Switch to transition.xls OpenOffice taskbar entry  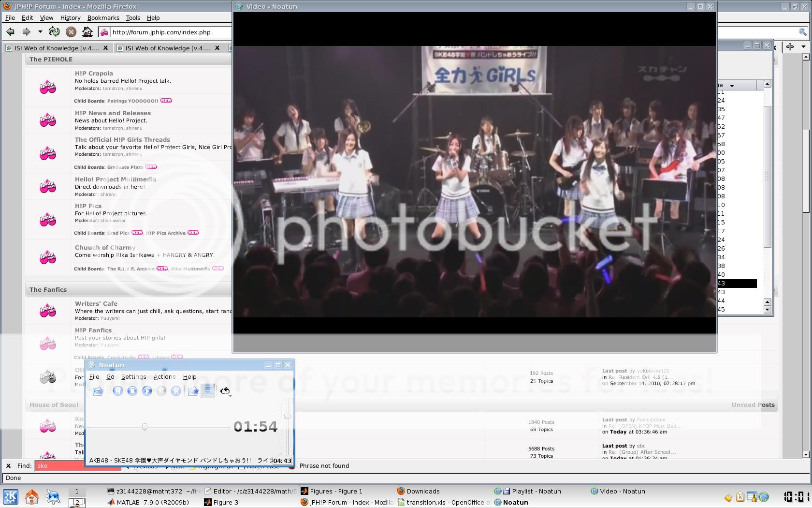pos(444,502)
